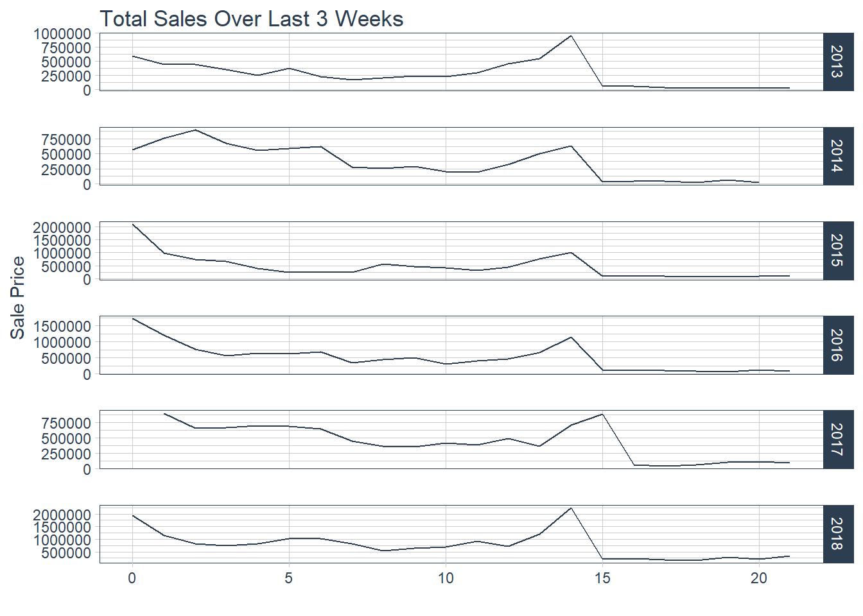Select the 2014 facet strip label

tap(838, 156)
